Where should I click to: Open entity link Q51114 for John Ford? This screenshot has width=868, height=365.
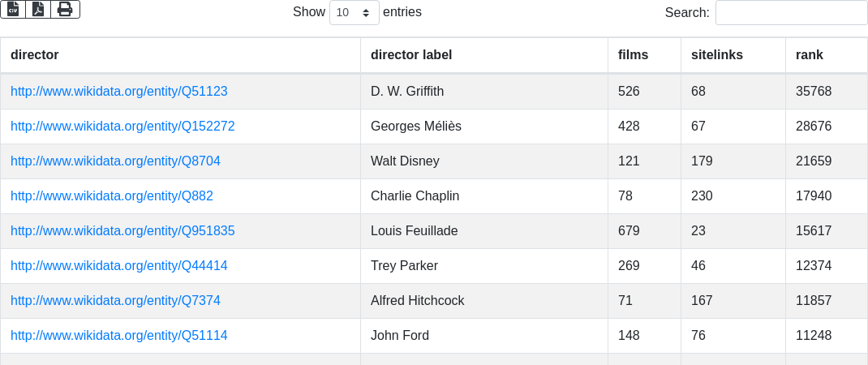click(119, 336)
